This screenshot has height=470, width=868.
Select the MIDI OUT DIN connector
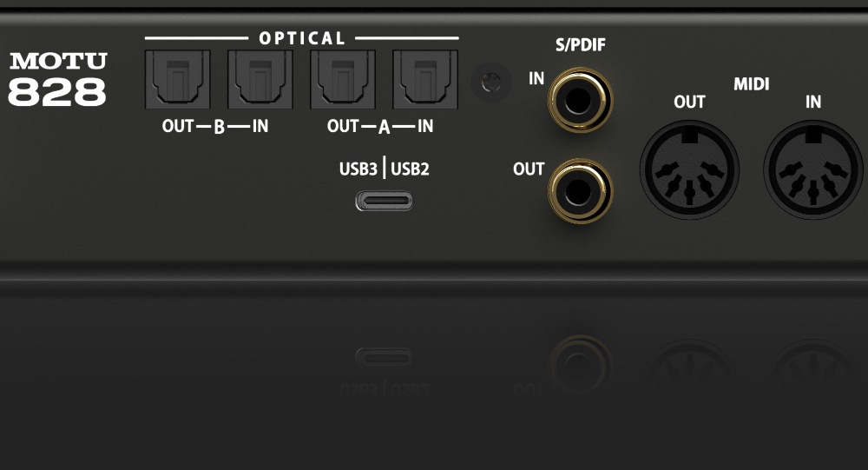[689, 169]
